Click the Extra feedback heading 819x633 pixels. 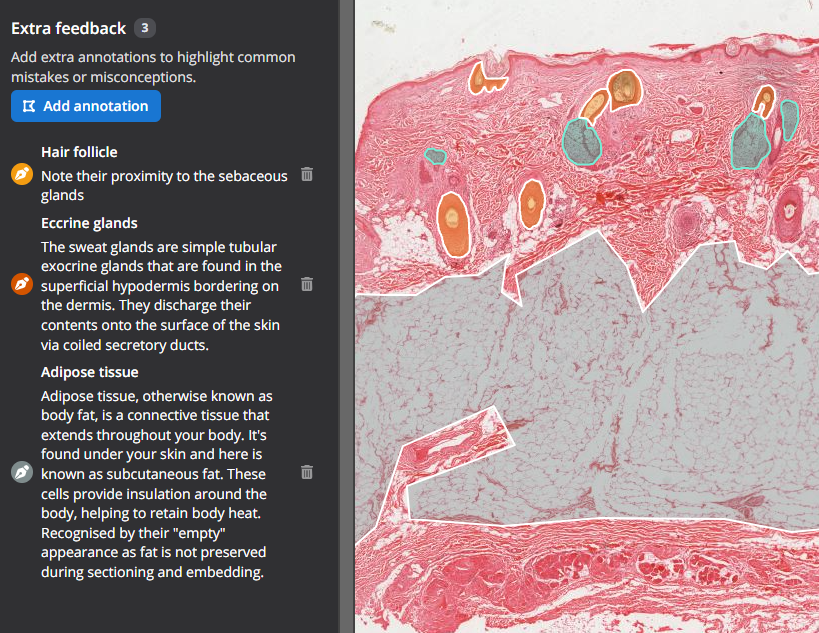pos(68,28)
